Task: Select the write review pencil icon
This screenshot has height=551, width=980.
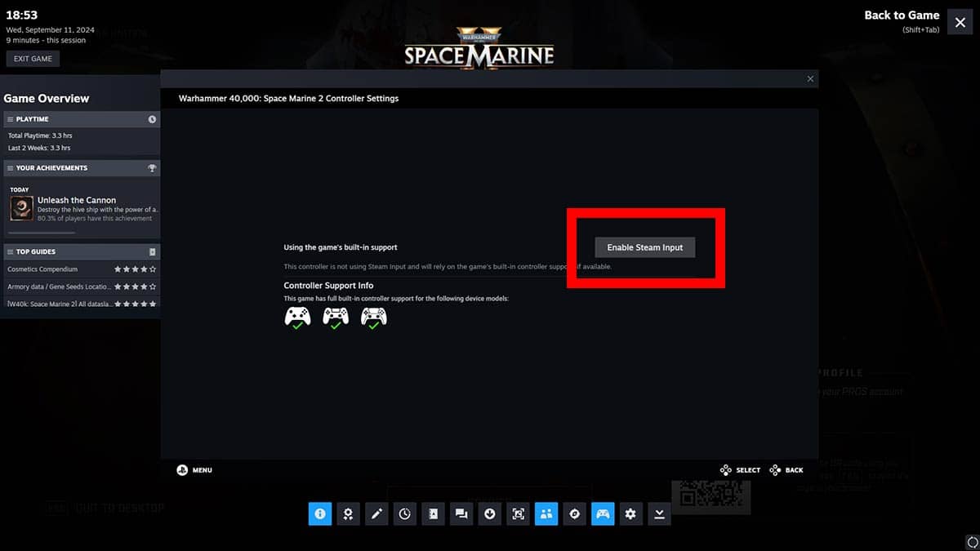Action: click(376, 513)
